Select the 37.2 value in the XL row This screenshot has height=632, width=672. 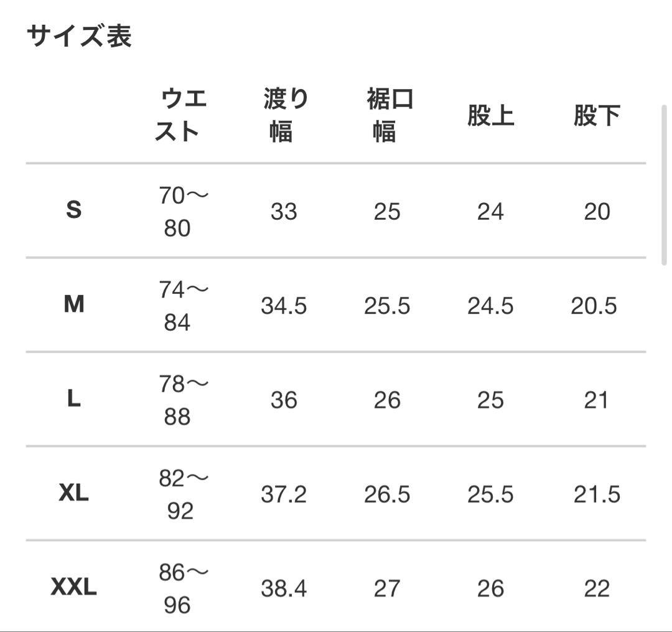pyautogui.click(x=284, y=494)
